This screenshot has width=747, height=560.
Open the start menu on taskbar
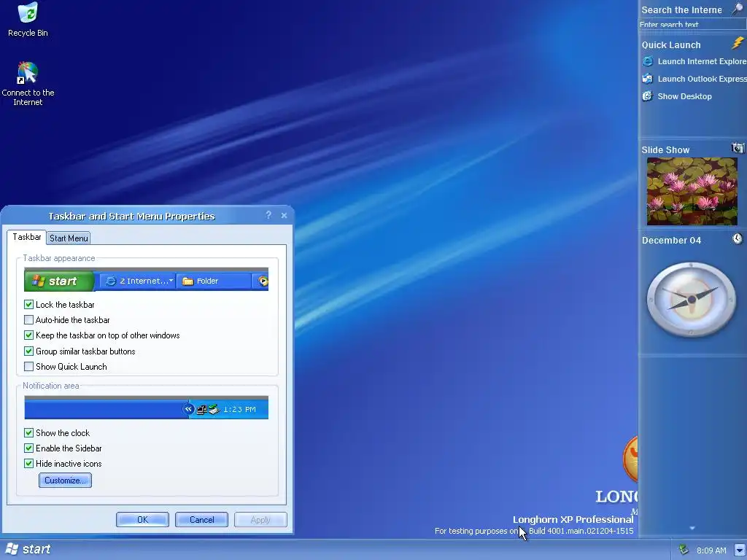point(28,550)
